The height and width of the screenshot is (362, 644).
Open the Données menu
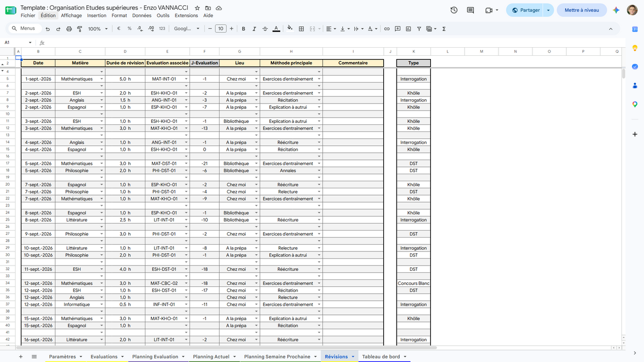(142, 16)
